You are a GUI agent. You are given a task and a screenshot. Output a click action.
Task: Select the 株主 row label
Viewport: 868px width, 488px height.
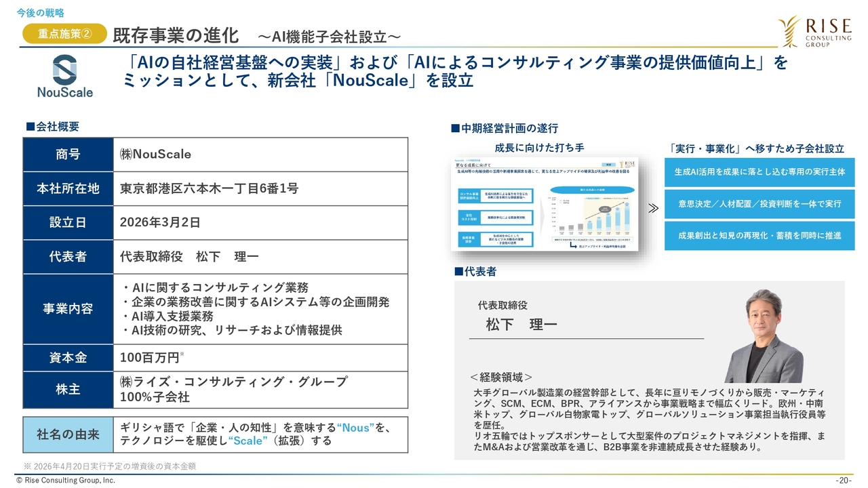(68, 389)
